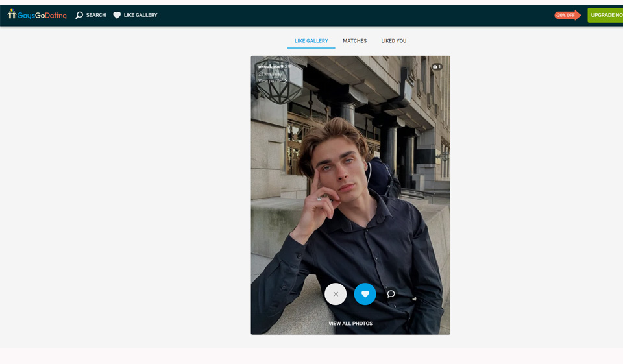Click the GaysGoDating logo
623x364 pixels.
click(x=37, y=14)
